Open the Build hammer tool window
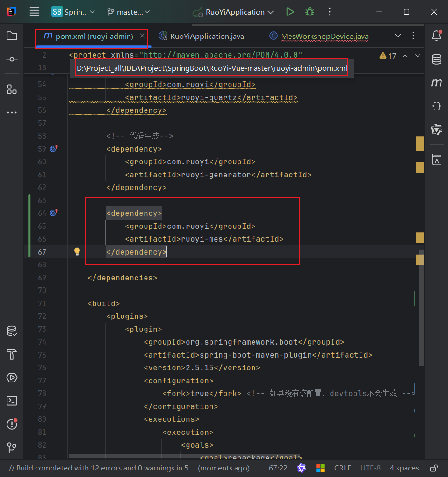This screenshot has width=448, height=477. 12,354
